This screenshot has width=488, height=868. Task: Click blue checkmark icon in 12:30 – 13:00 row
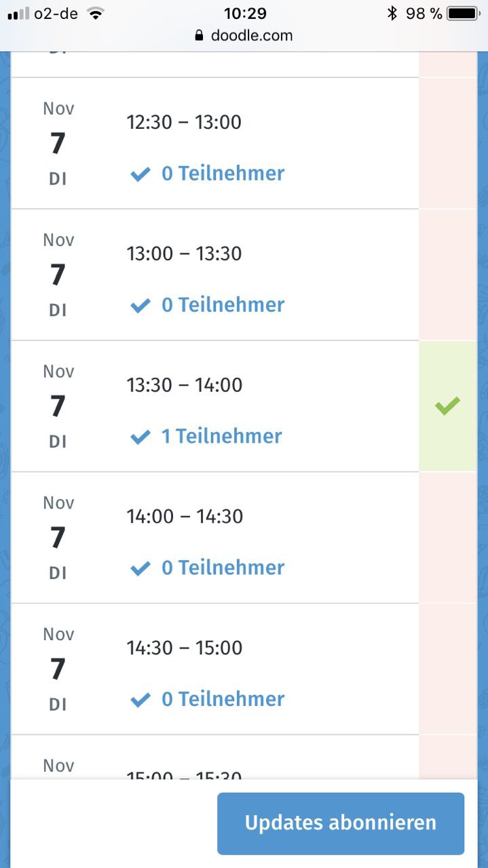[x=140, y=174]
